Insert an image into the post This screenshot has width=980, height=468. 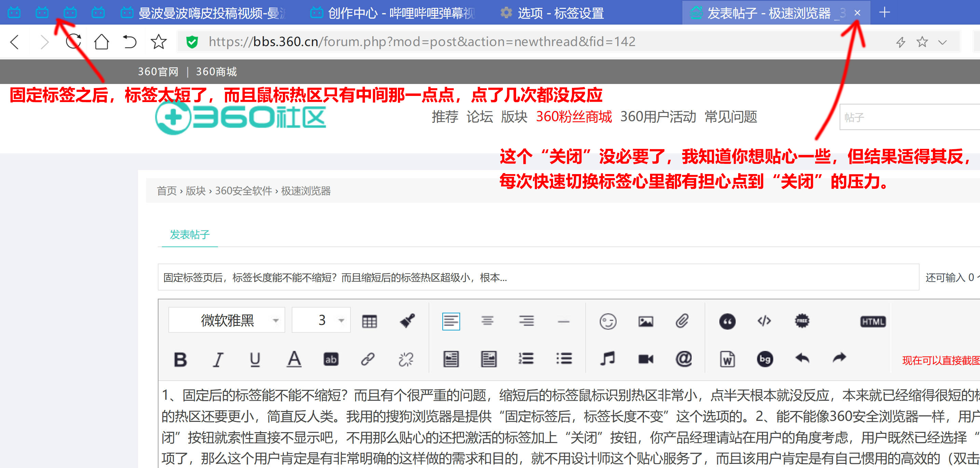646,321
